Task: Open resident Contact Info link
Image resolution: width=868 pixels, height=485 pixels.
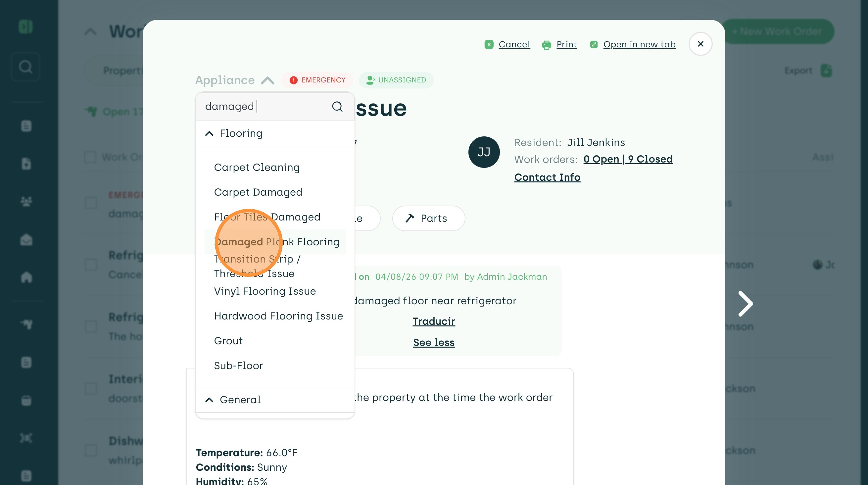Action: 547,177
